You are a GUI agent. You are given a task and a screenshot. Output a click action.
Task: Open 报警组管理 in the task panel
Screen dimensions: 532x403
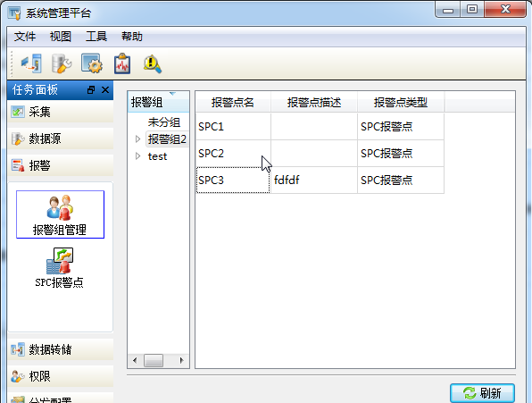click(60, 214)
